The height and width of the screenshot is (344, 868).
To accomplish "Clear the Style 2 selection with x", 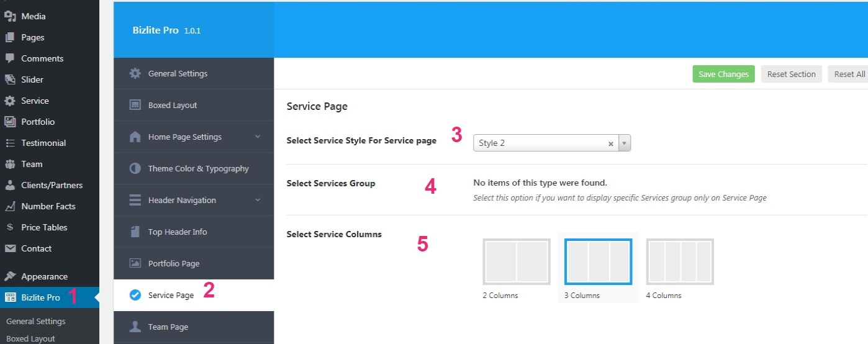I will (x=610, y=143).
